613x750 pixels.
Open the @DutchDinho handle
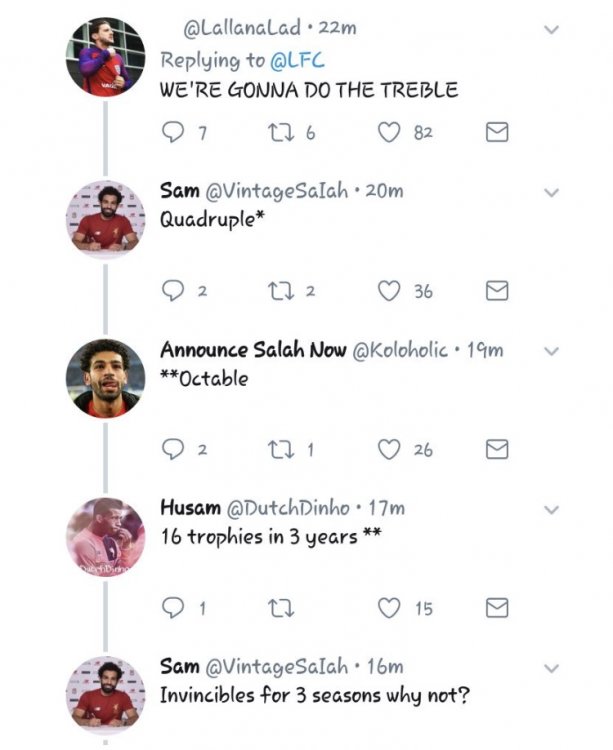click(287, 508)
